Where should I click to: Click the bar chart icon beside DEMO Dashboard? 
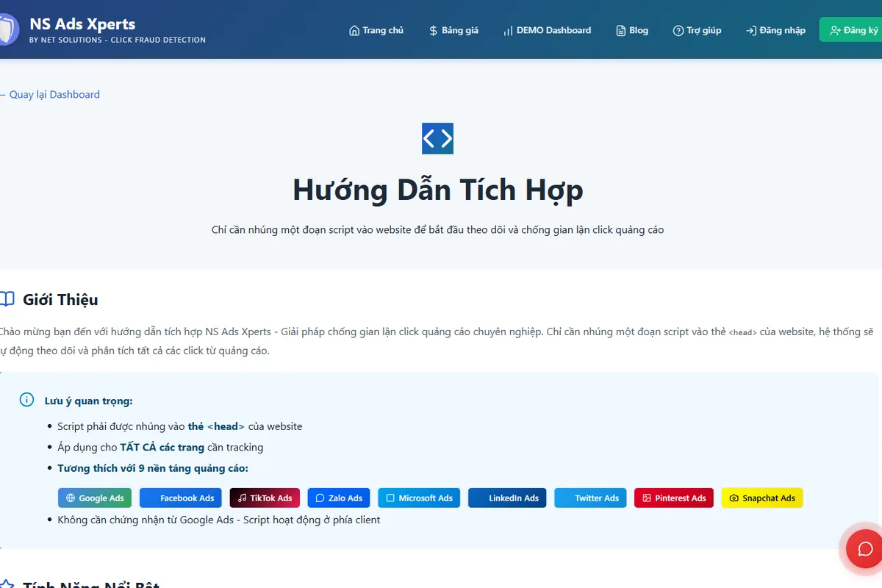click(508, 30)
